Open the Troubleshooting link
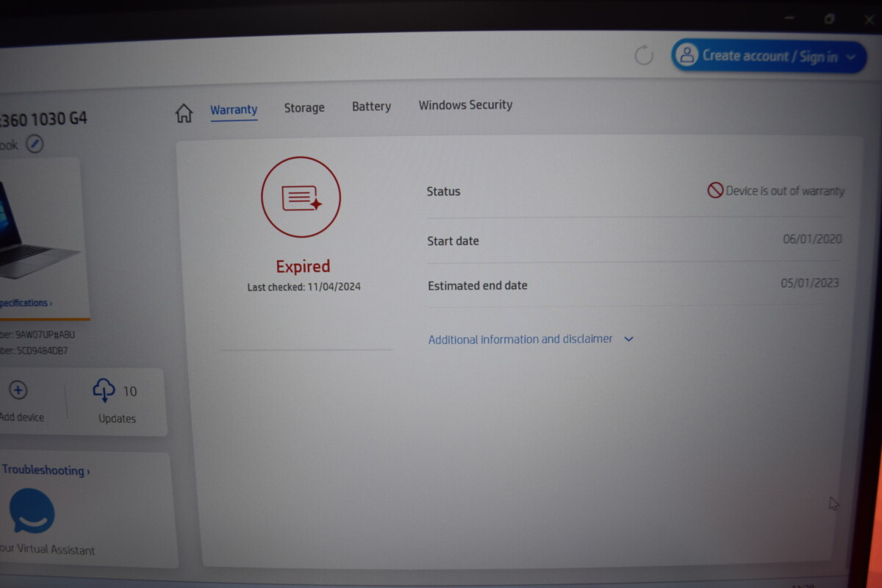Screen dimensions: 882x588 [x=46, y=470]
